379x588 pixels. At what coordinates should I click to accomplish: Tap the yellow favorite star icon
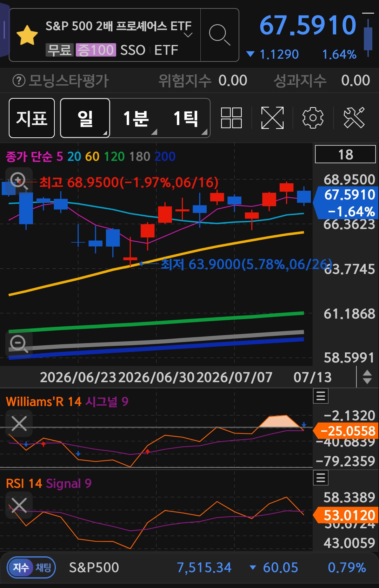click(27, 35)
